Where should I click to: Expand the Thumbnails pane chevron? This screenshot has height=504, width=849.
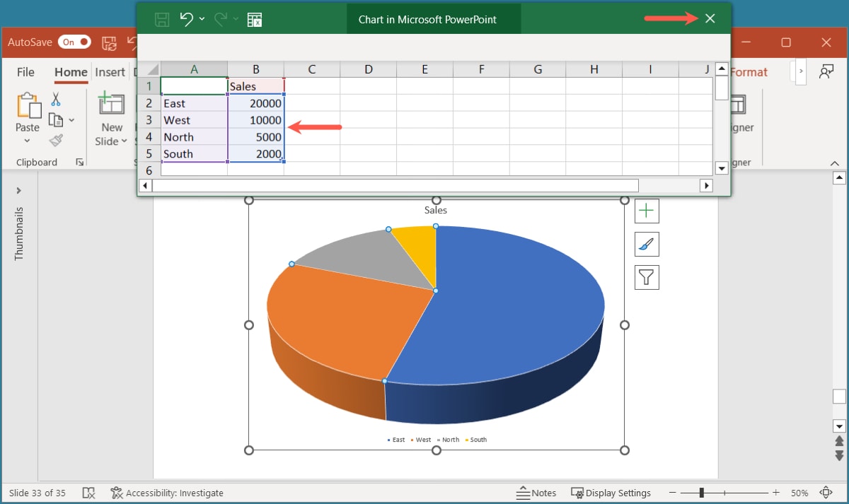[x=18, y=189]
